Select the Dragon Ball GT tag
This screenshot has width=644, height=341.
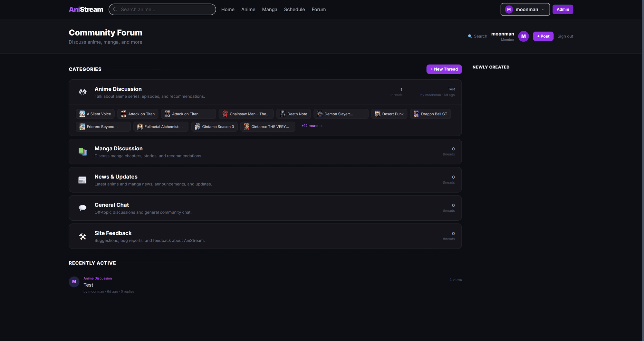(x=430, y=114)
